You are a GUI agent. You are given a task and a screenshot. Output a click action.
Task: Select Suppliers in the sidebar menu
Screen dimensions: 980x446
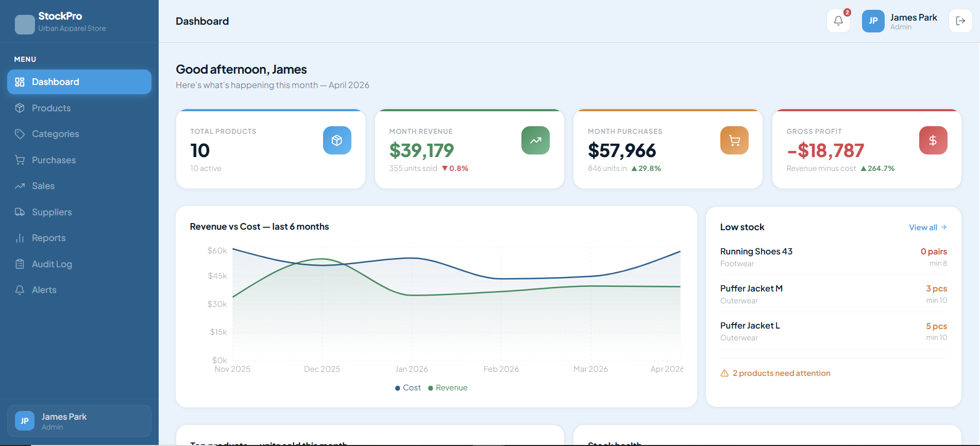[x=52, y=212]
